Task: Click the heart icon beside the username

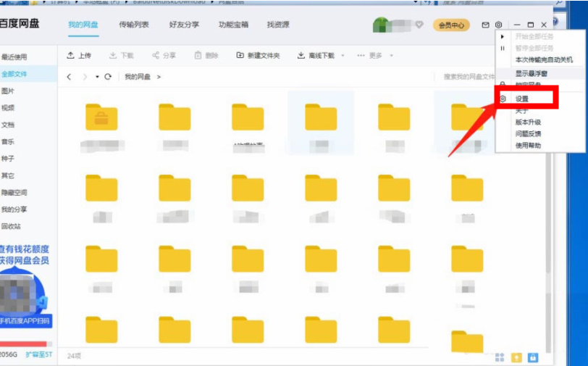Action: click(419, 25)
